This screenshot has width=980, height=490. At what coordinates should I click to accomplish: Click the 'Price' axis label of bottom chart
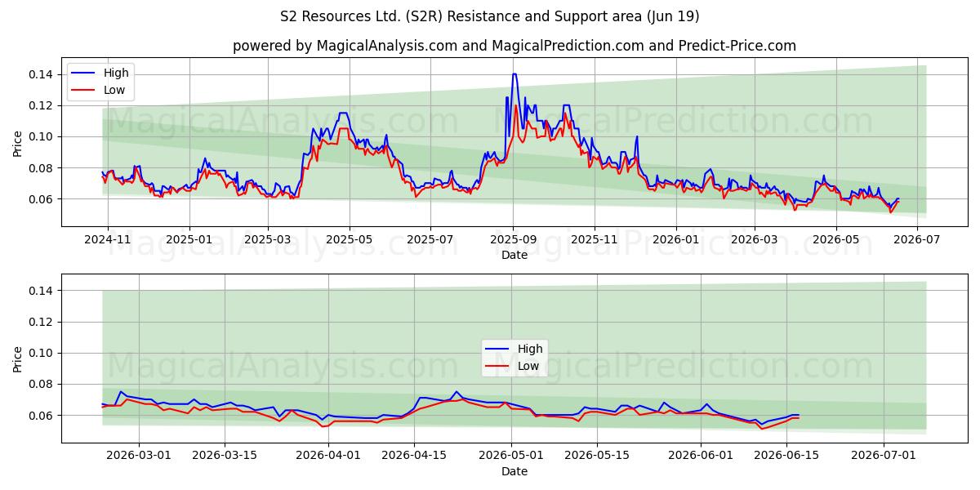pyautogui.click(x=18, y=359)
